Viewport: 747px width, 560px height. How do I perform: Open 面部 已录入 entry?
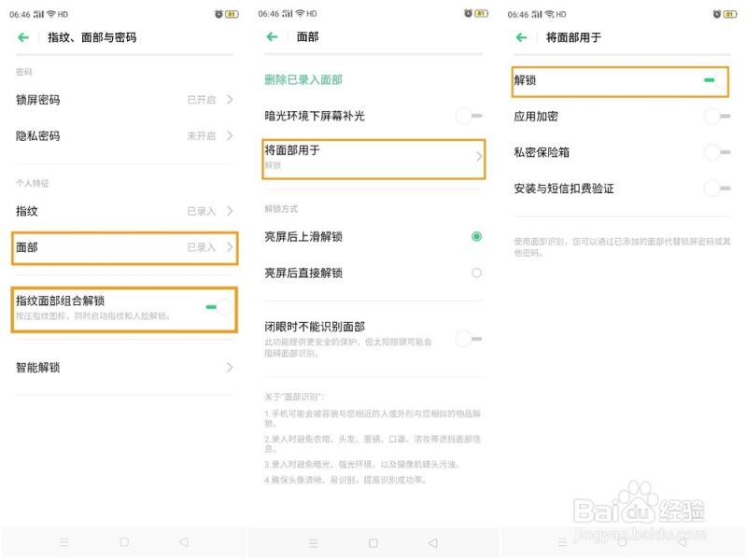click(x=124, y=247)
